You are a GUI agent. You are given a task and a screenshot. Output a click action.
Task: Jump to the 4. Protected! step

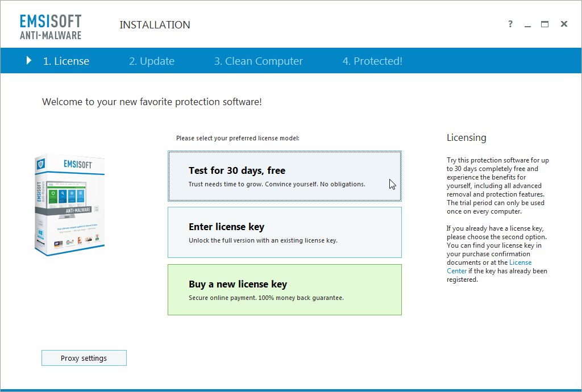point(372,61)
